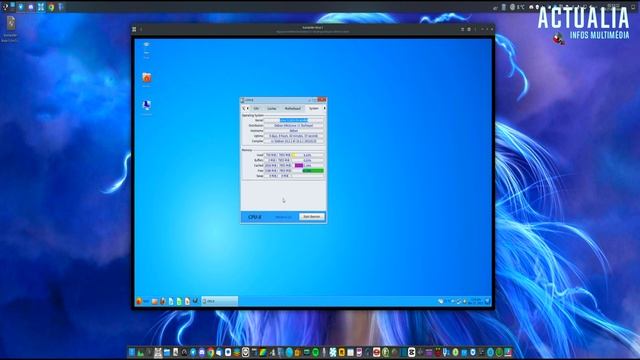Select the highlighted Kernel value field

pos(294,120)
